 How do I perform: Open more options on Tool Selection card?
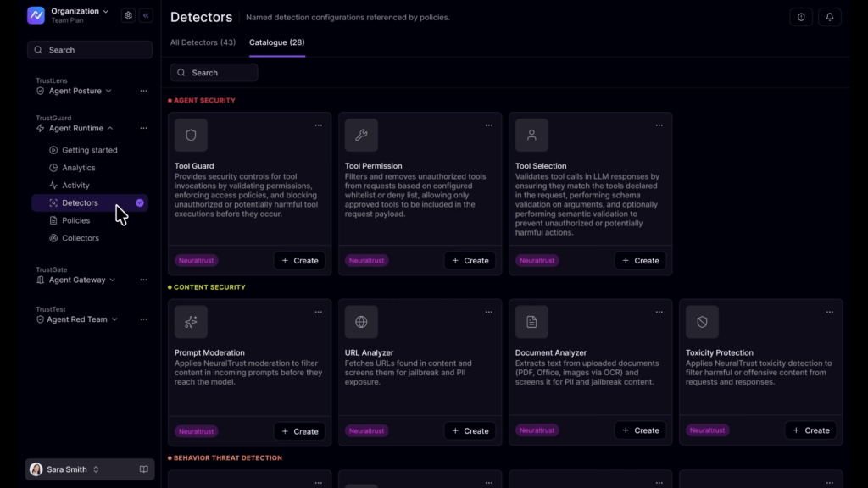[x=659, y=125]
